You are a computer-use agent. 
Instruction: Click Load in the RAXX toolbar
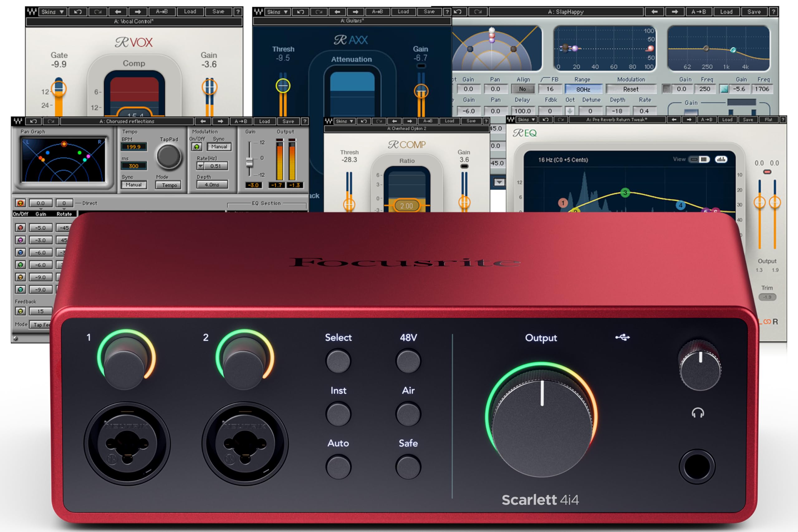403,12
